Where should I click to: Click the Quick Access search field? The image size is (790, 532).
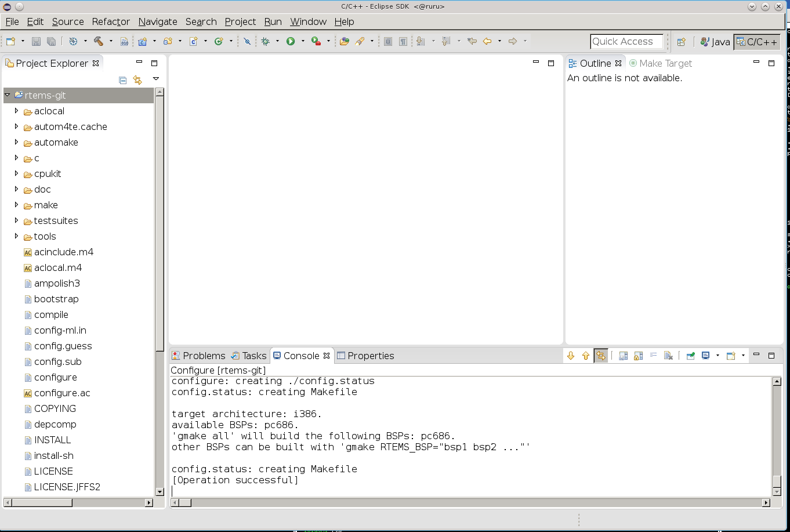pyautogui.click(x=626, y=42)
